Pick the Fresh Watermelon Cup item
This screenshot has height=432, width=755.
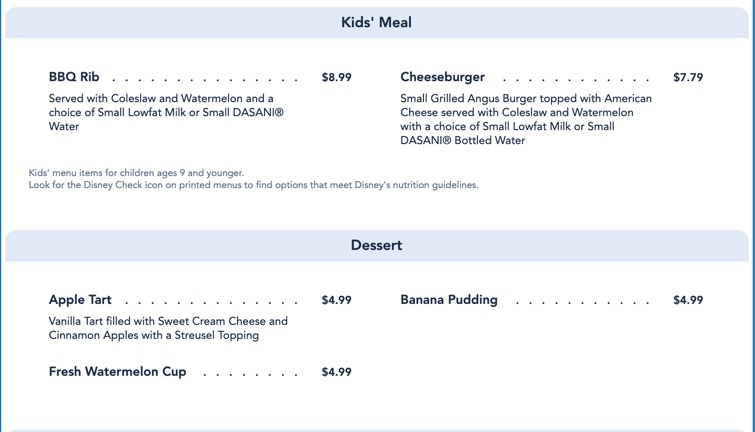coord(117,372)
